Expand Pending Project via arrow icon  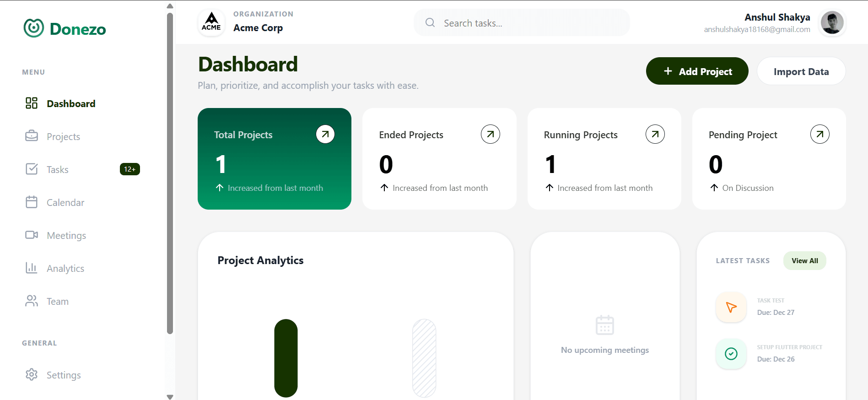(x=819, y=134)
